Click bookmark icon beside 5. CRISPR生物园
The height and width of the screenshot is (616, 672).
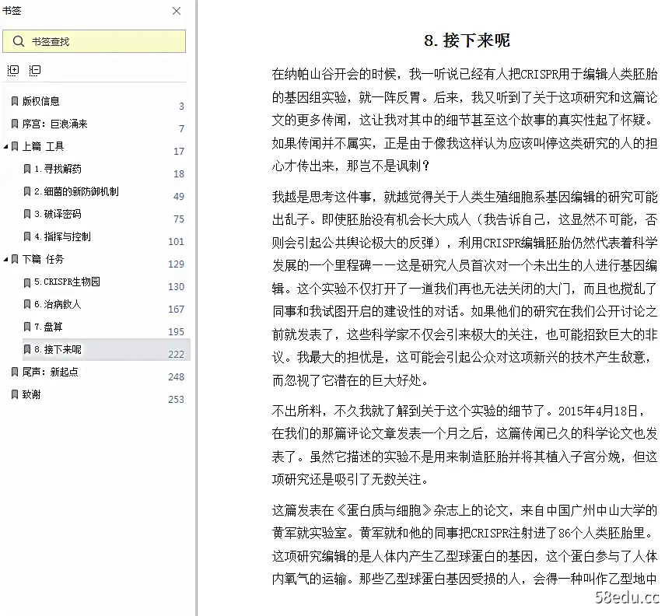tap(27, 282)
